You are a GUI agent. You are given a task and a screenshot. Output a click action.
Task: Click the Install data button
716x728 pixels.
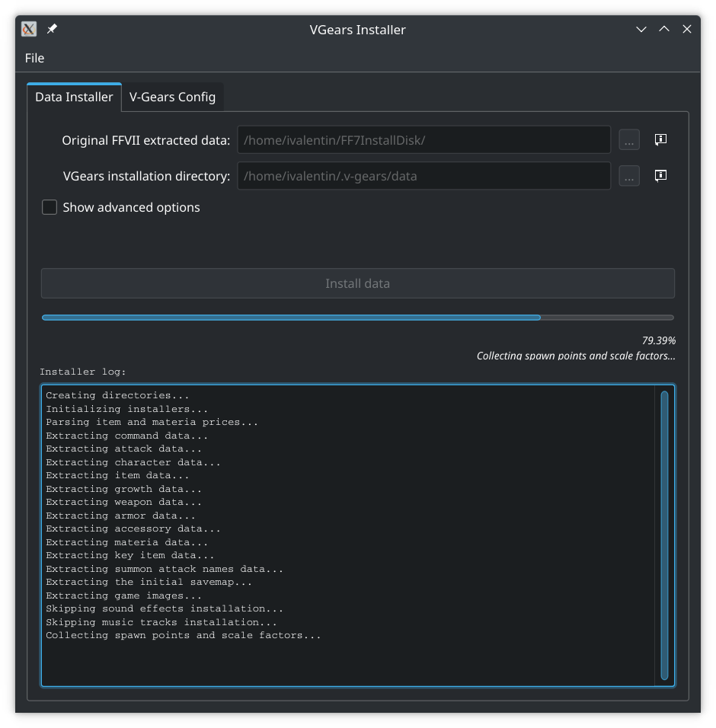pos(357,283)
